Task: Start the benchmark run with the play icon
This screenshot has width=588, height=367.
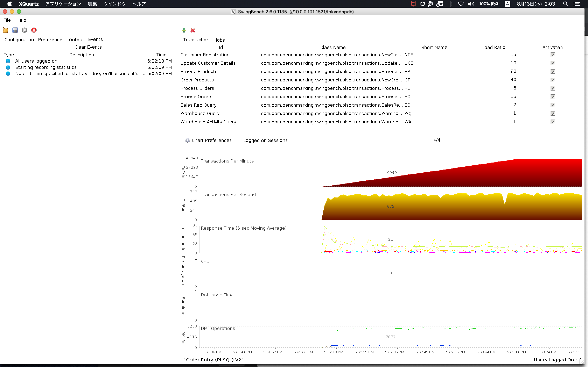Action: [24, 30]
